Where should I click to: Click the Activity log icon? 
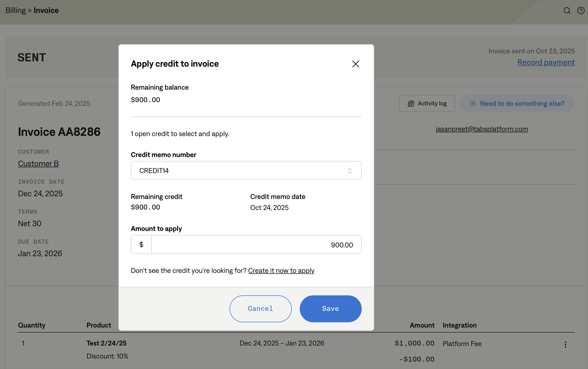411,104
